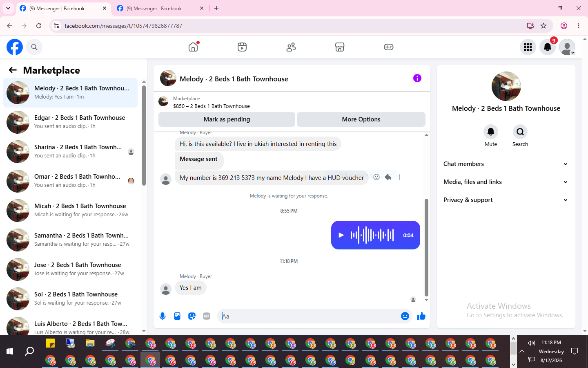Screen dimensions: 588x368
Task: Open the Notifications bell with 9 badge
Action: click(x=548, y=47)
